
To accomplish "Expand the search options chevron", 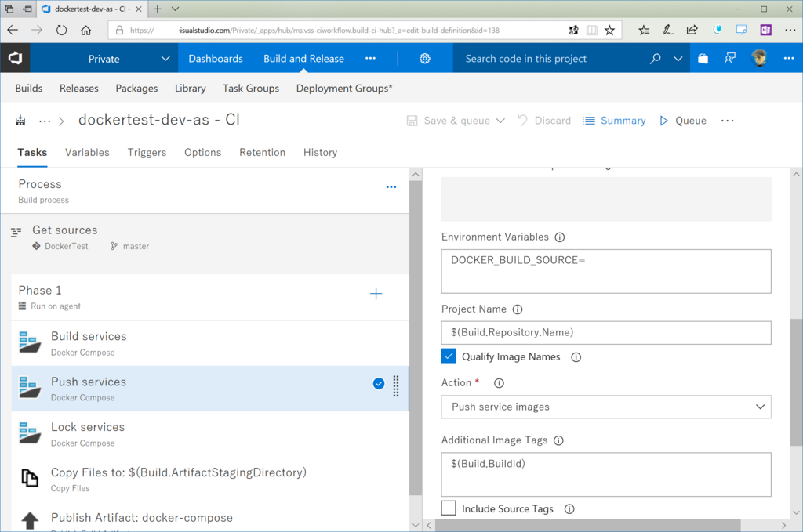I will coord(678,59).
